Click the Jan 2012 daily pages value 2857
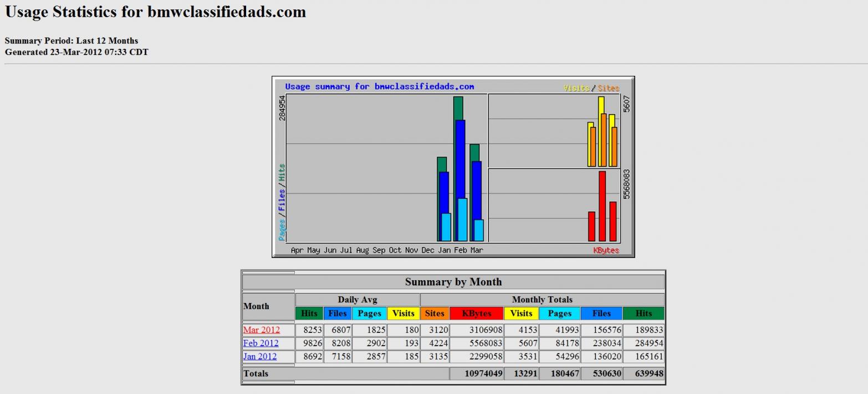The width and height of the screenshot is (868, 394). [376, 356]
